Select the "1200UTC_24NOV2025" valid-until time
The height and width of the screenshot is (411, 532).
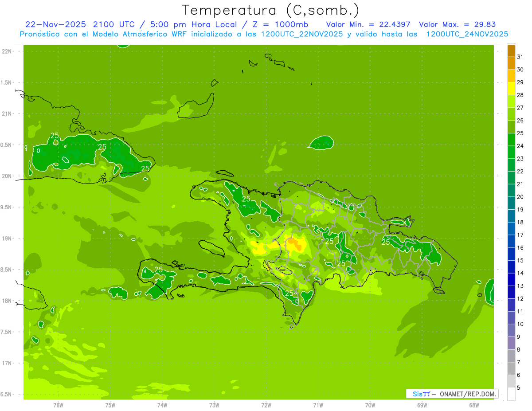467,34
